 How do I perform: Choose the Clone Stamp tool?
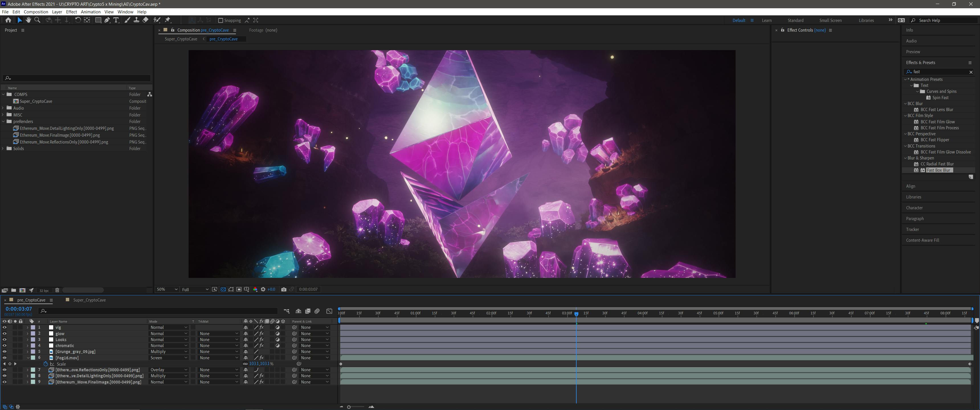click(136, 20)
